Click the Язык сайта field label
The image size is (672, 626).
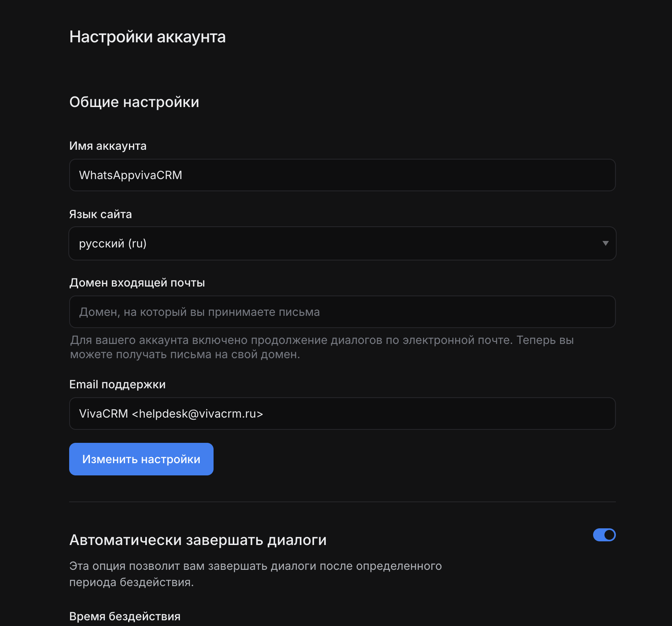click(100, 214)
